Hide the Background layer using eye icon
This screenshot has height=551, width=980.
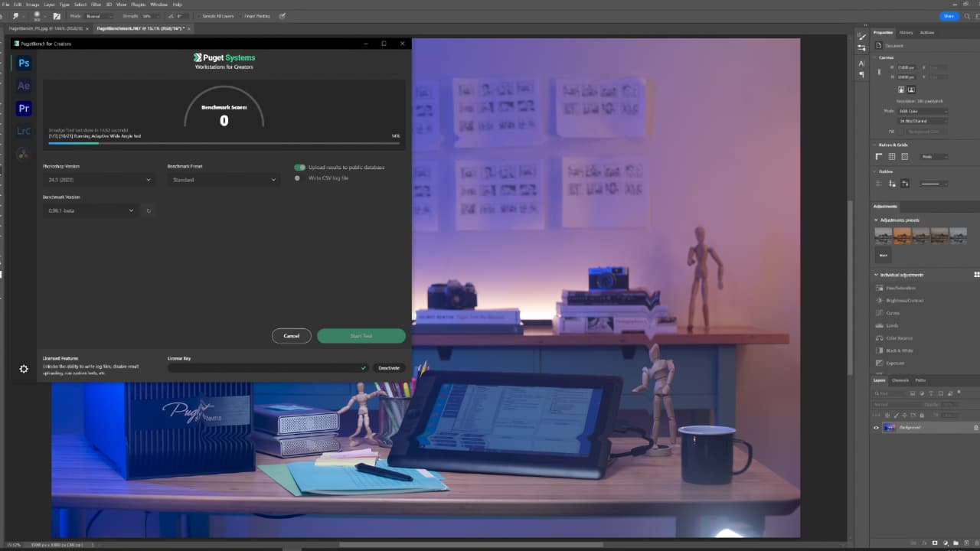877,427
